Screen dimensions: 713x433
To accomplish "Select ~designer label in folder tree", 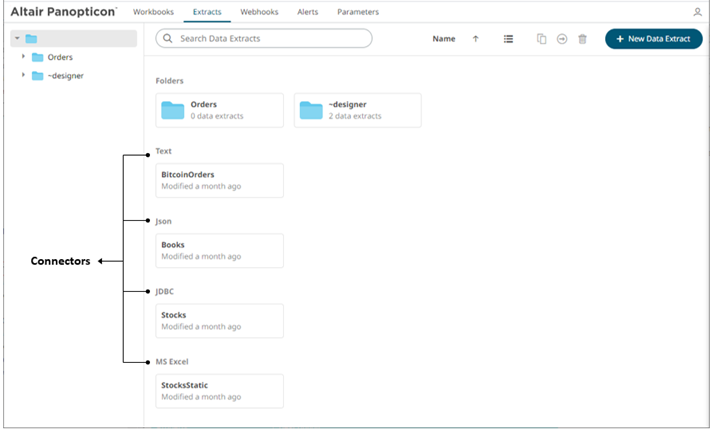I will (x=65, y=76).
